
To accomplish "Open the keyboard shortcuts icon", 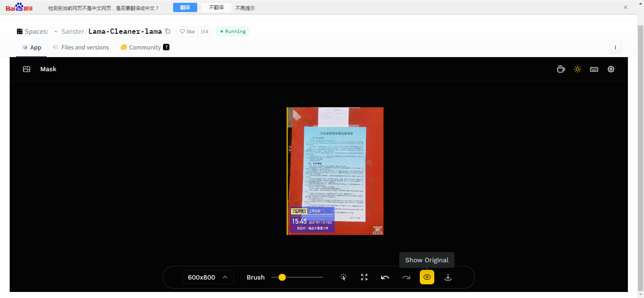I will click(x=594, y=69).
